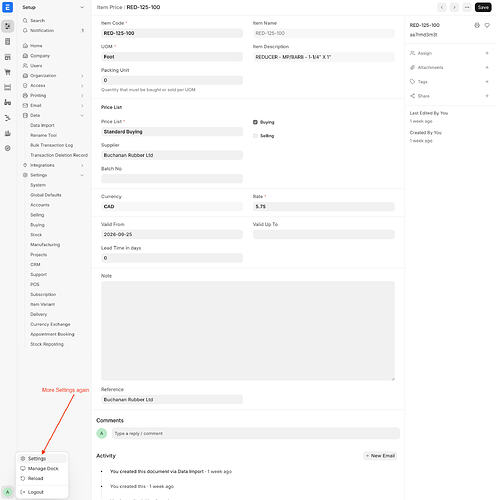Viewport: 496px width, 500px height.
Task: Click the Rate input field
Action: (x=324, y=206)
